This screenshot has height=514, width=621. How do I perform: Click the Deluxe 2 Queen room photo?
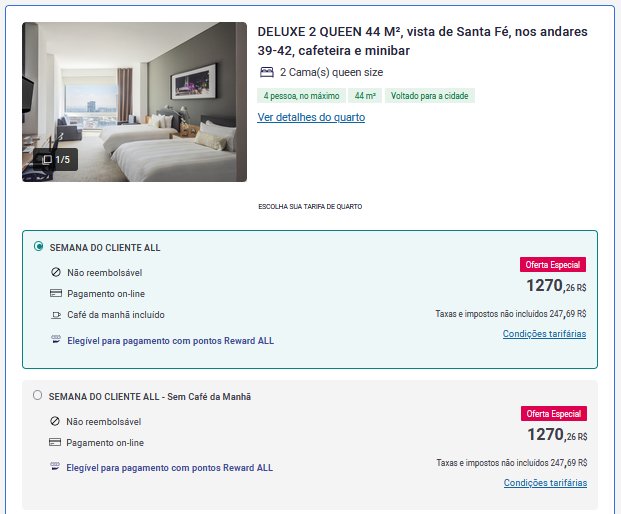(x=134, y=102)
